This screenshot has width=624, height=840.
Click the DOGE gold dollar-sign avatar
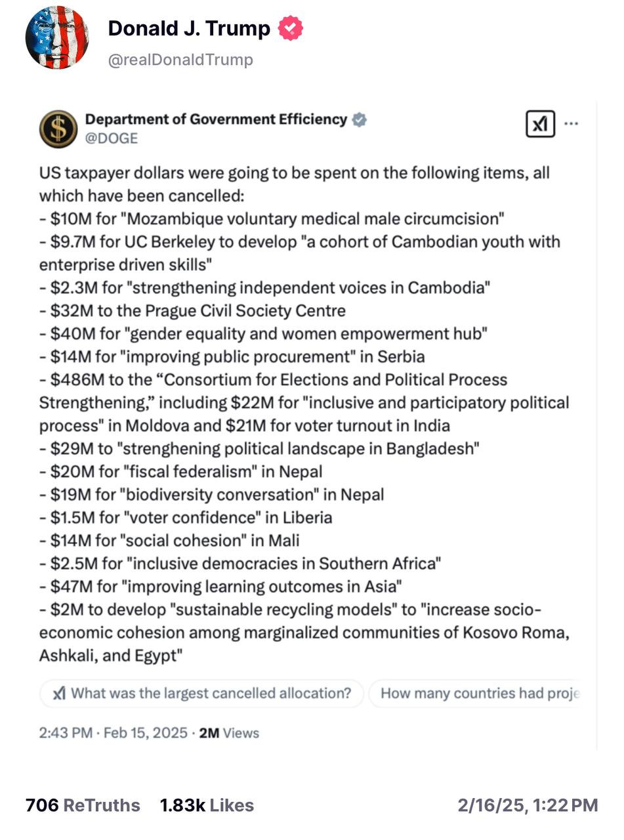click(58, 129)
